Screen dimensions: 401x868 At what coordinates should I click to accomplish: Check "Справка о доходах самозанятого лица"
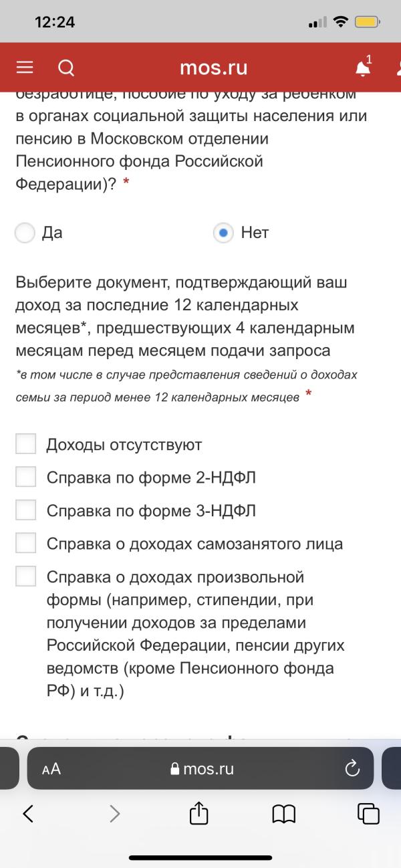click(25, 543)
